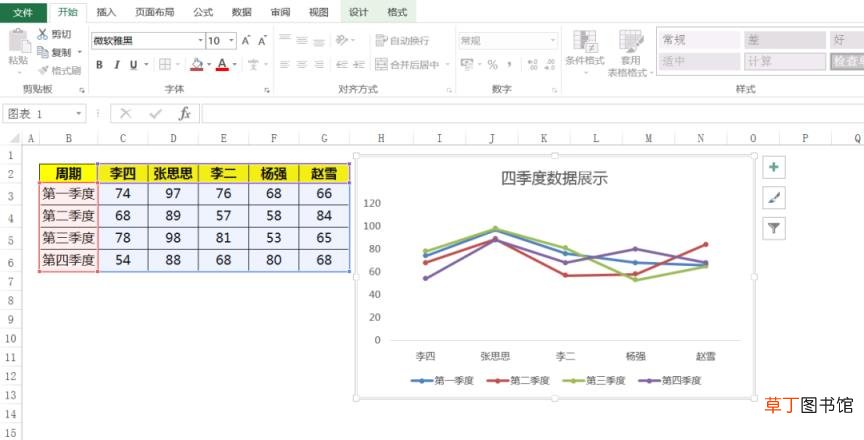Select the 第三季度 legend entry
Viewport: 864px width, 440px height.
(x=594, y=380)
